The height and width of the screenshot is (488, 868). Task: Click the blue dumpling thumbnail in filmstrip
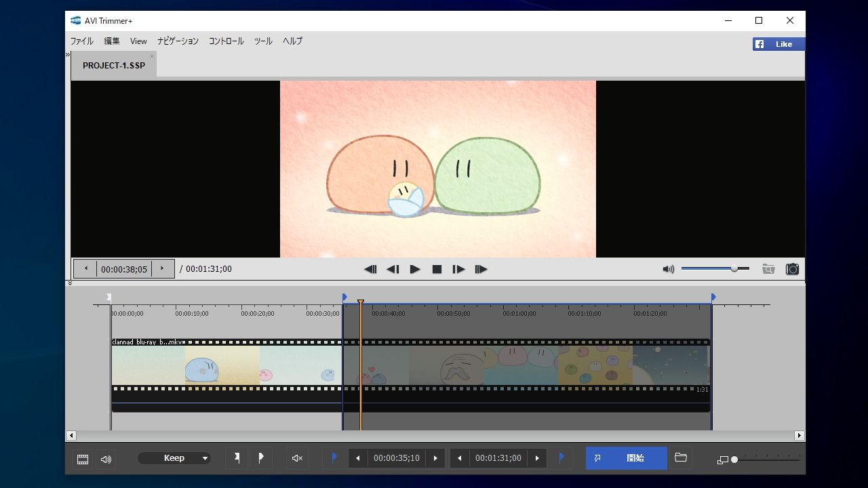tap(202, 370)
